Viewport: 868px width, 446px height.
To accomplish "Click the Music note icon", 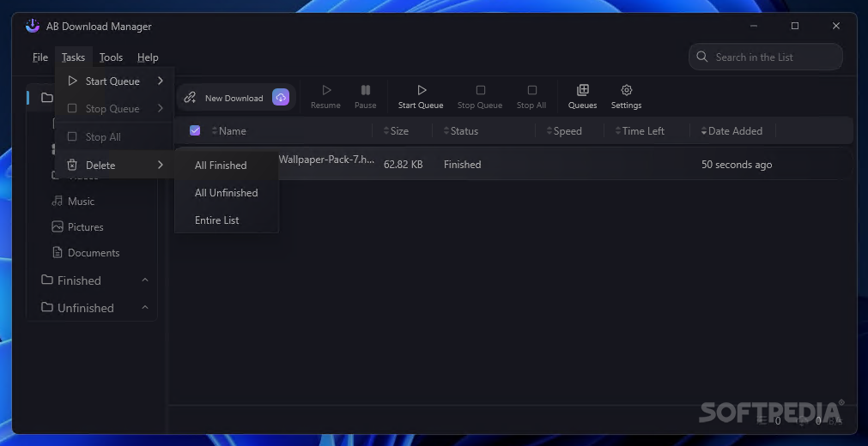I will pos(57,201).
